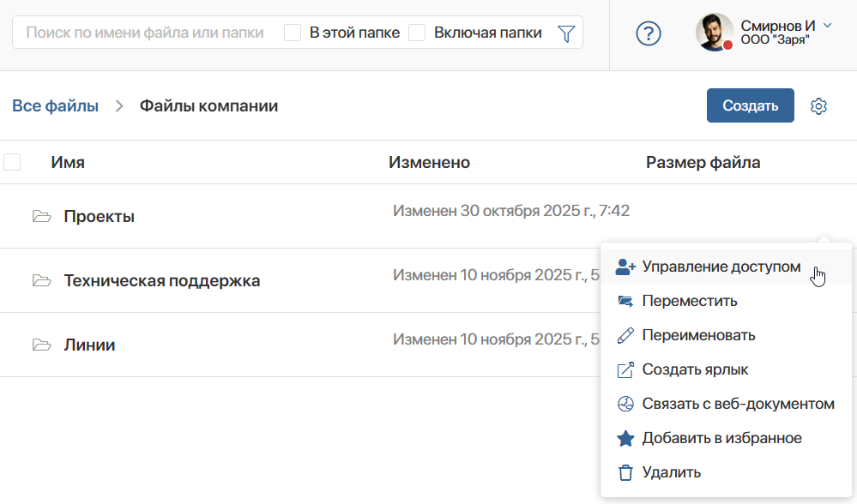This screenshot has width=857, height=504.
Task: Click the ООО "Заря" company label
Action: click(x=775, y=40)
